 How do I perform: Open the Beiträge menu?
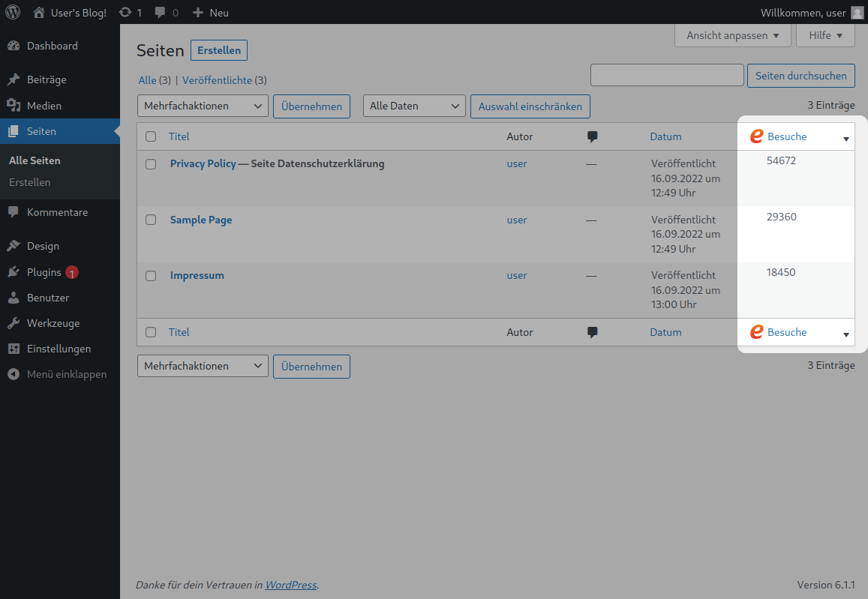pos(60,79)
